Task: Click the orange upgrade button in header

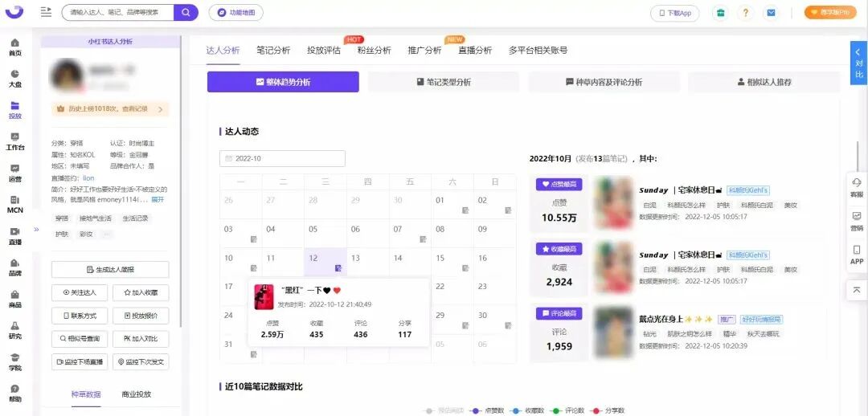Action: point(829,13)
